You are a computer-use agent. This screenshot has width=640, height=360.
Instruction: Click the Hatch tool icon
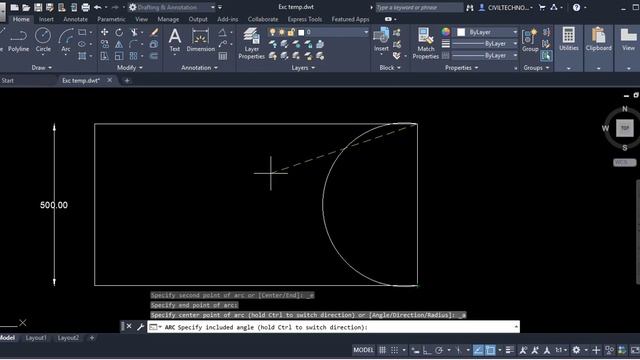pyautogui.click(x=82, y=56)
